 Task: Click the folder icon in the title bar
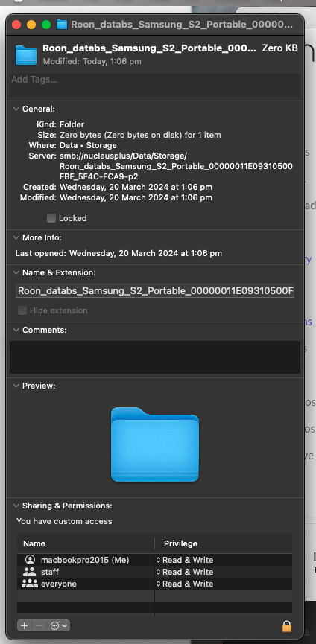62,25
